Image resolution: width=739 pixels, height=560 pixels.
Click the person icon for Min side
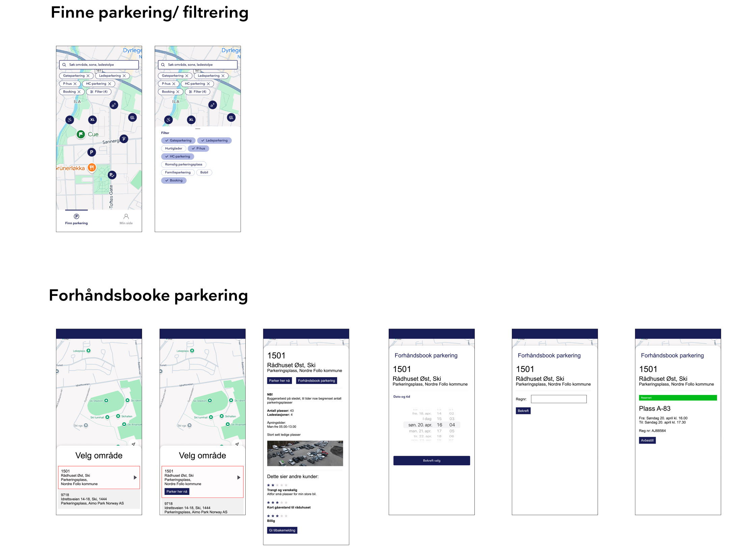point(126,216)
